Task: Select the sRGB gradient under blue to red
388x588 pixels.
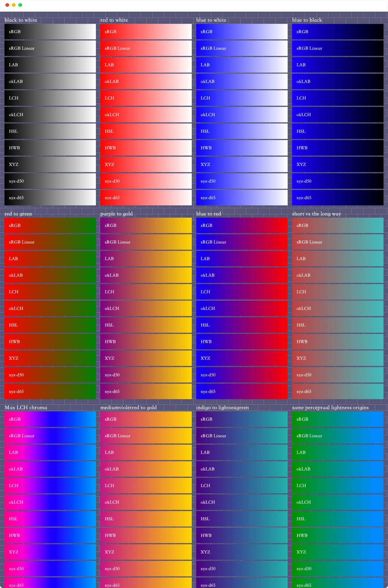Action: pyautogui.click(x=242, y=225)
